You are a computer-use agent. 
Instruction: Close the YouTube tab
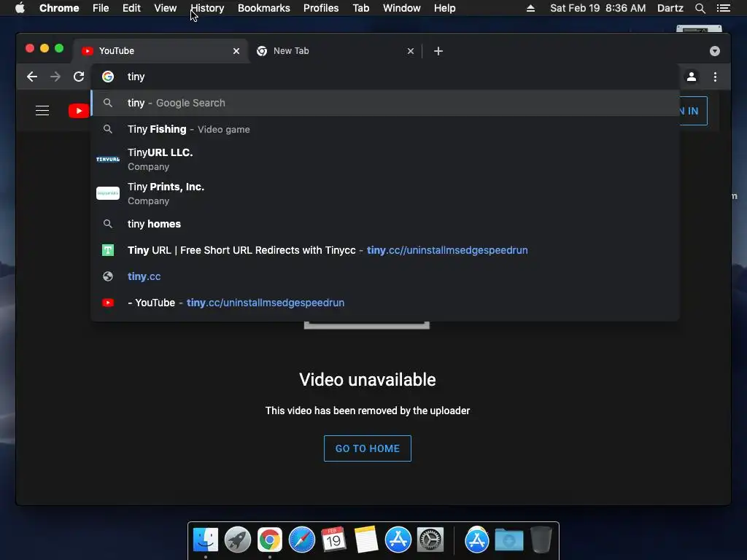pos(236,51)
